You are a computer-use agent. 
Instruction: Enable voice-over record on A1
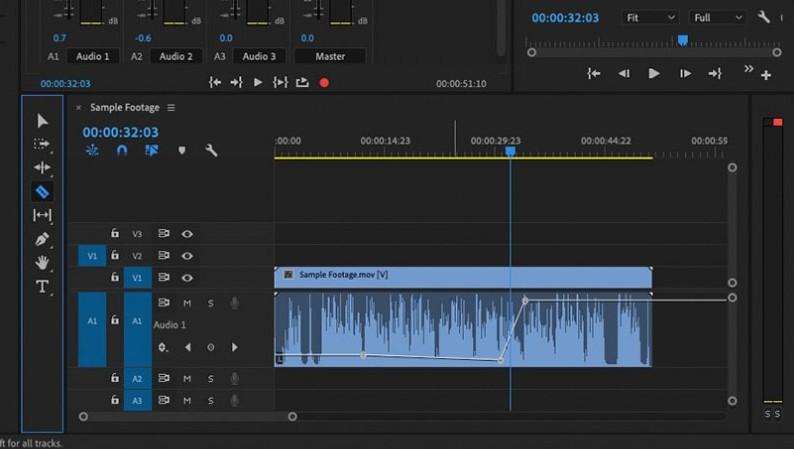(x=234, y=303)
